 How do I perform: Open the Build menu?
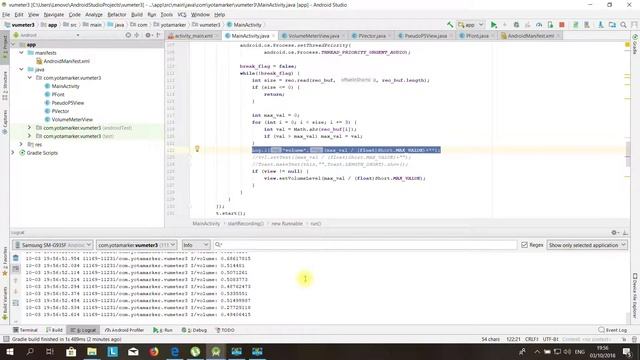click(137, 15)
